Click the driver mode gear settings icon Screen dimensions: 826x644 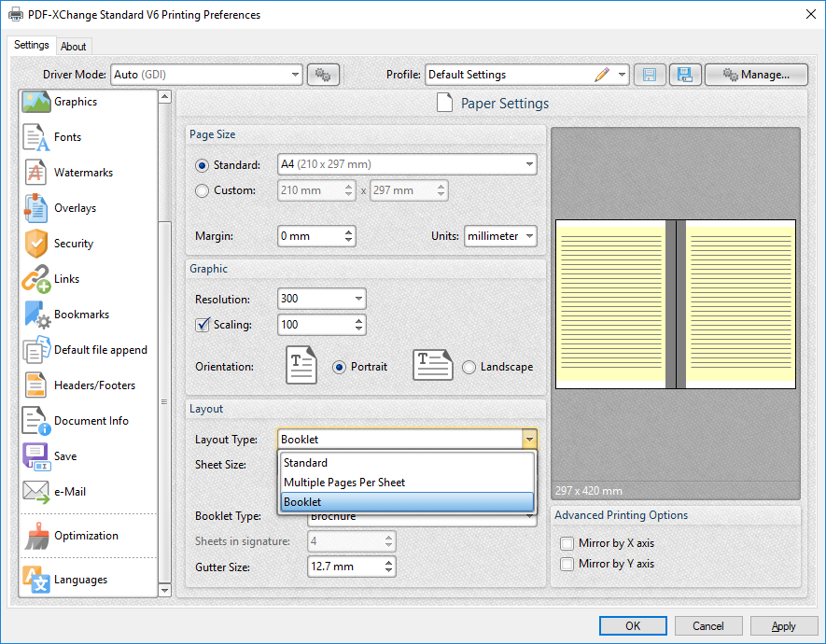[x=323, y=75]
